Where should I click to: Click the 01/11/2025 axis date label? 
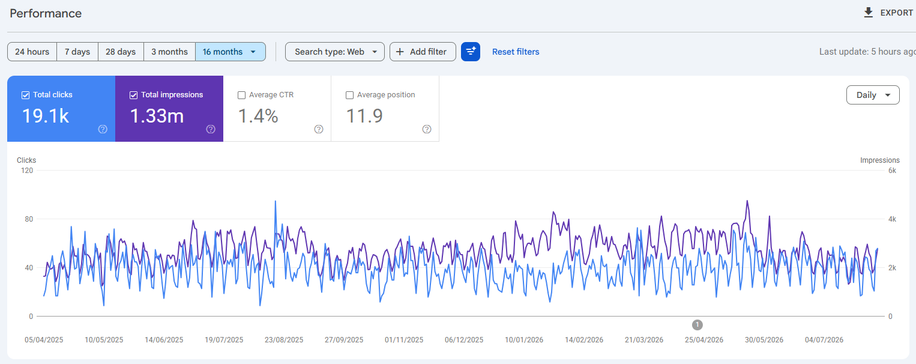point(404,339)
